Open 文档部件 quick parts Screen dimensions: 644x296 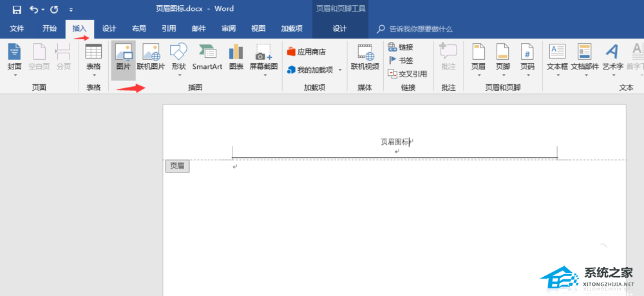[x=585, y=57]
